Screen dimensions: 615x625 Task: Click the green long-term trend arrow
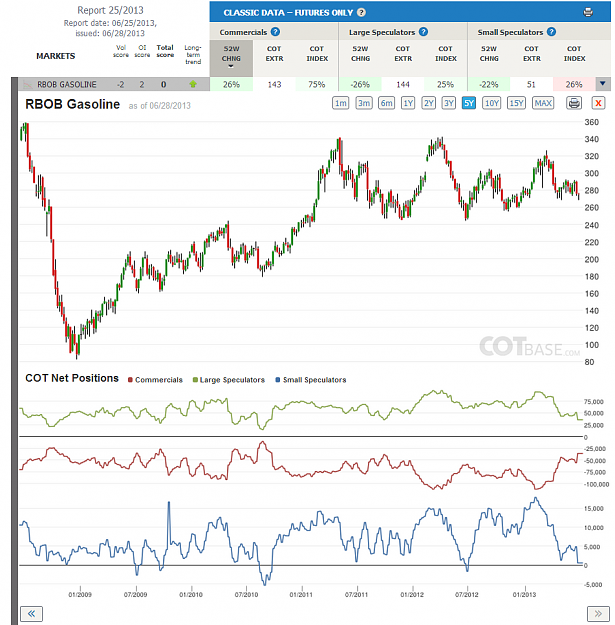coord(193,84)
